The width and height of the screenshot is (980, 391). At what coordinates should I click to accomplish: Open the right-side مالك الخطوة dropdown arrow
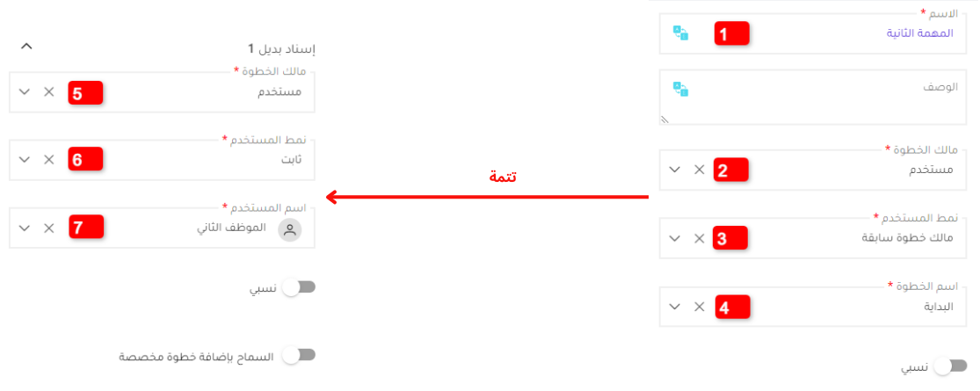coord(674,170)
